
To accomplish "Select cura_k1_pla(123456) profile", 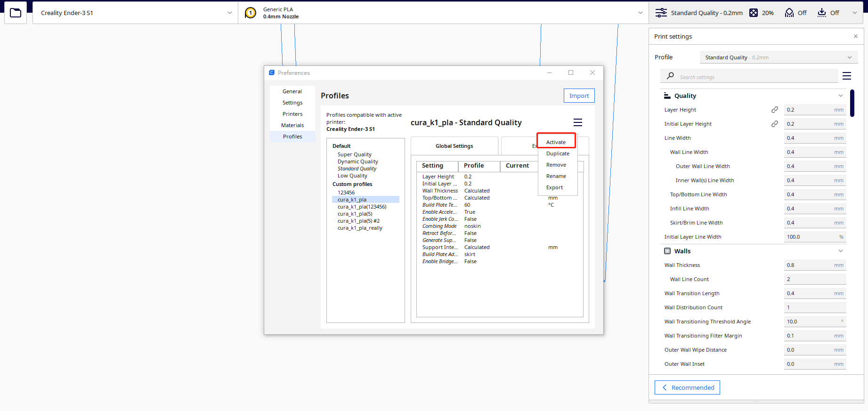I will pos(362,207).
